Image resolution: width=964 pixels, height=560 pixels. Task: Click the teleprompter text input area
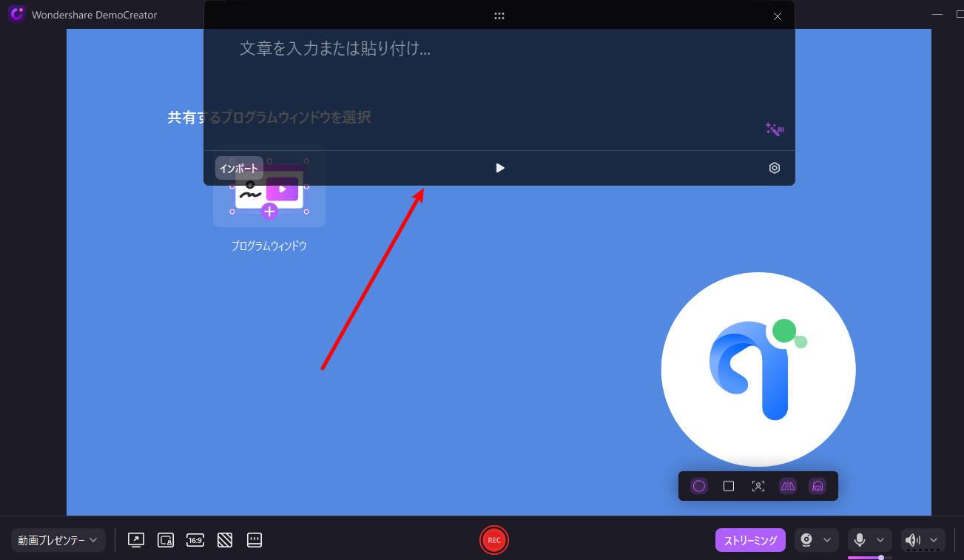click(x=499, y=89)
